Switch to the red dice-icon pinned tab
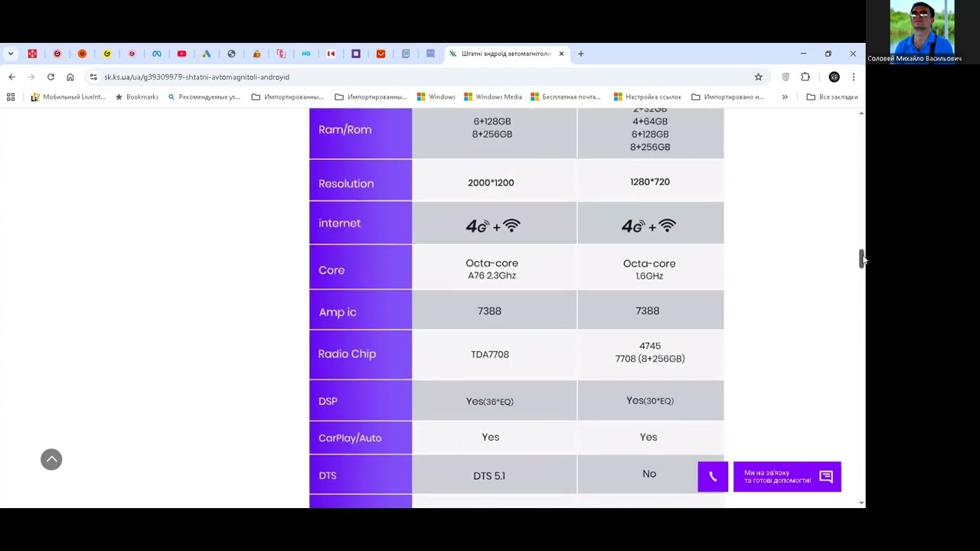980x551 pixels. (32, 54)
